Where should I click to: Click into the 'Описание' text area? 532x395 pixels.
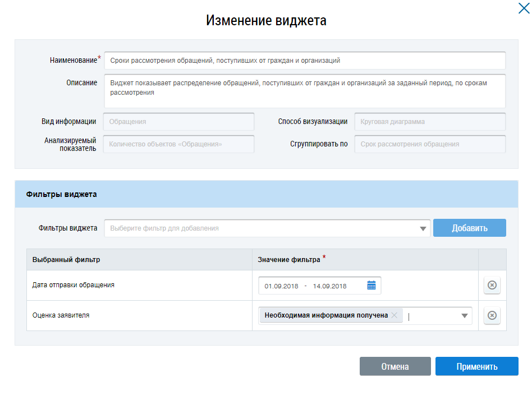pos(304,91)
